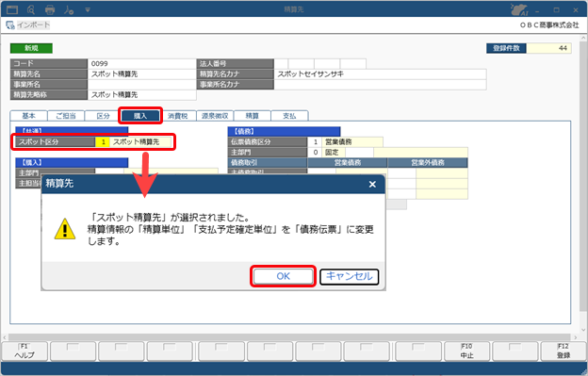The image size is (588, 376).
Task: Switch to the 基本 tab
Action: pyautogui.click(x=28, y=116)
